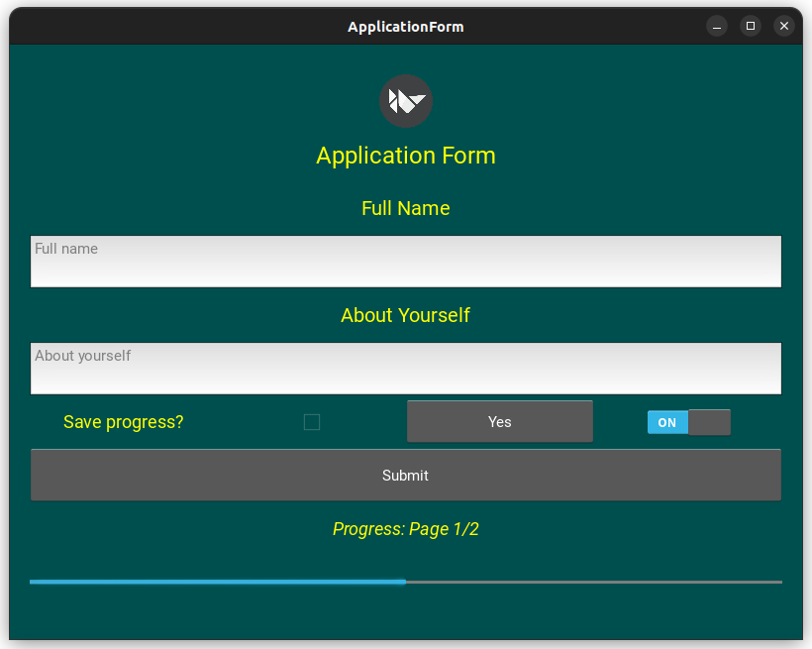The width and height of the screenshot is (812, 649).
Task: Maximize the ApplicationForm window
Action: pyautogui.click(x=751, y=26)
